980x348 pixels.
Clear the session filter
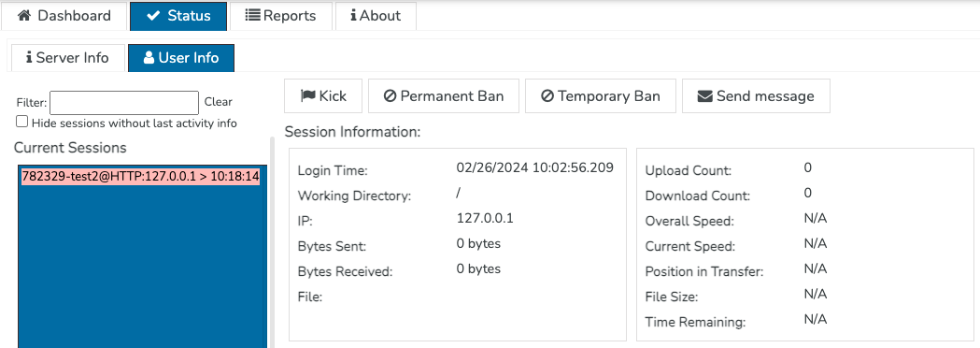click(218, 102)
